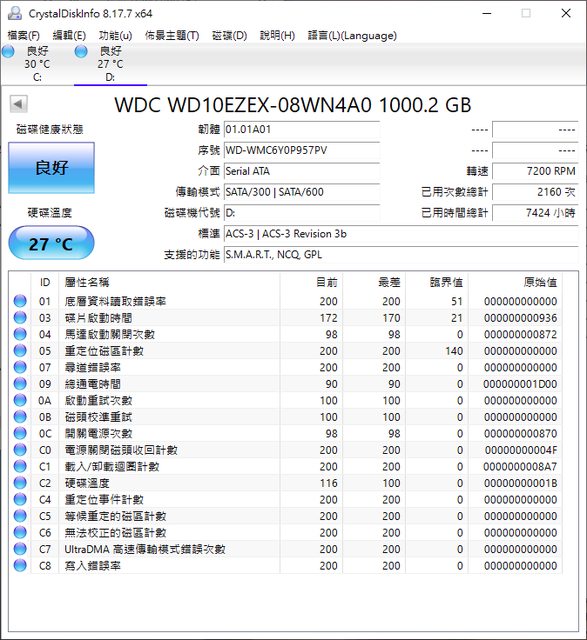Click the 臨界值 column header

click(x=437, y=282)
